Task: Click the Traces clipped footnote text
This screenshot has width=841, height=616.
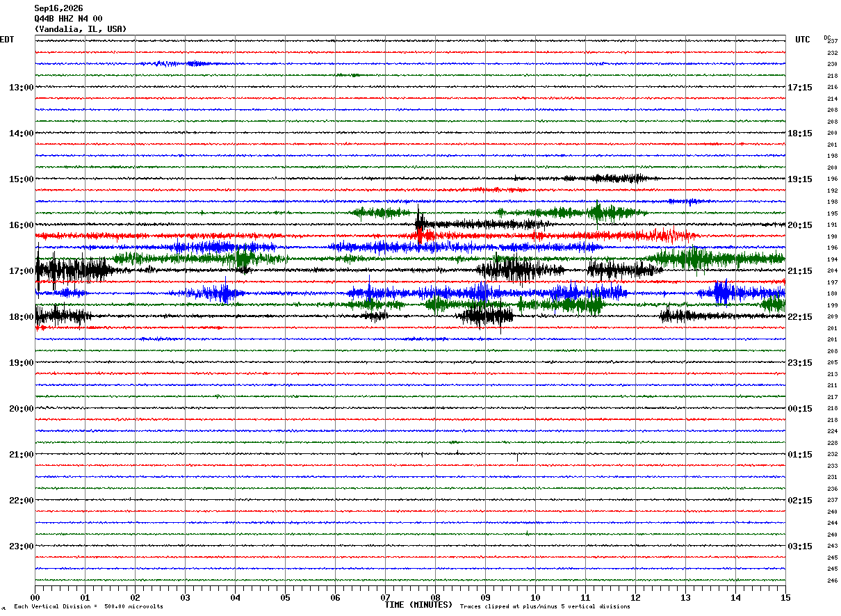Action: (x=545, y=606)
